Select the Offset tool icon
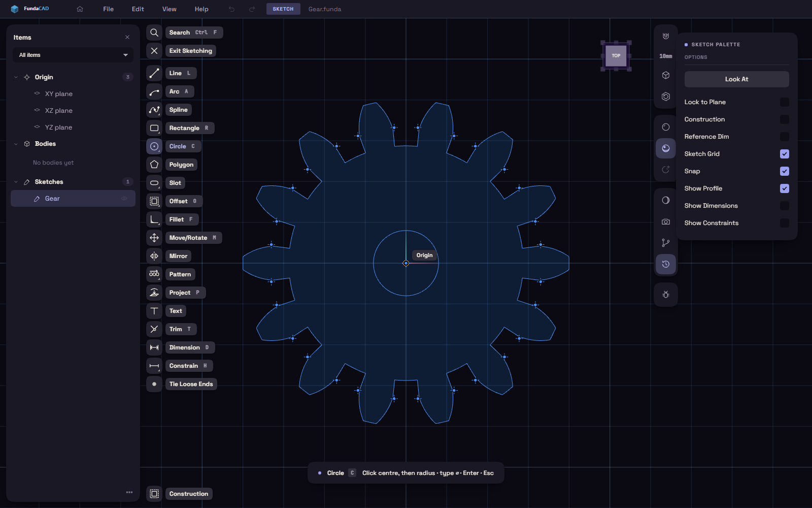 tap(154, 201)
